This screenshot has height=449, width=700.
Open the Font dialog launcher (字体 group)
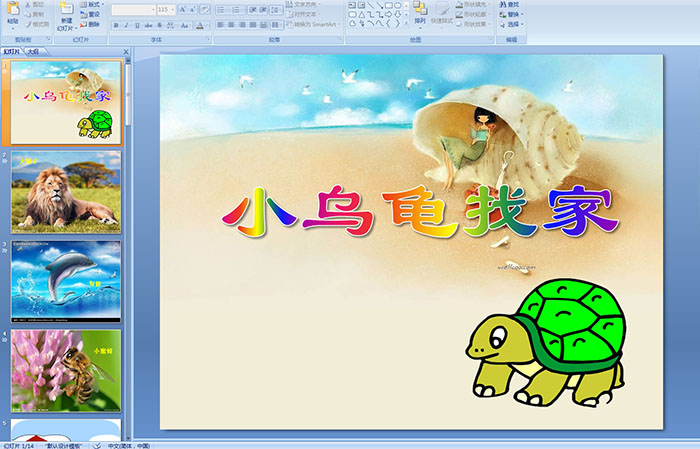tap(208, 40)
